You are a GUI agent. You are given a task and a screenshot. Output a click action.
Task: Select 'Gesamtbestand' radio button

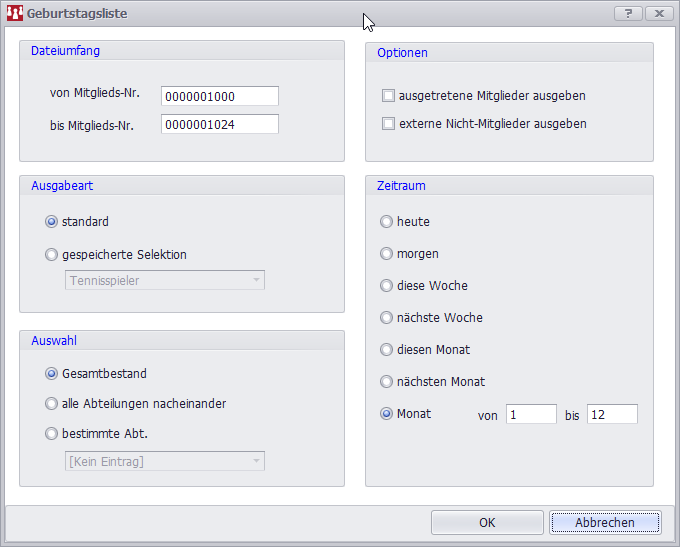point(52,374)
